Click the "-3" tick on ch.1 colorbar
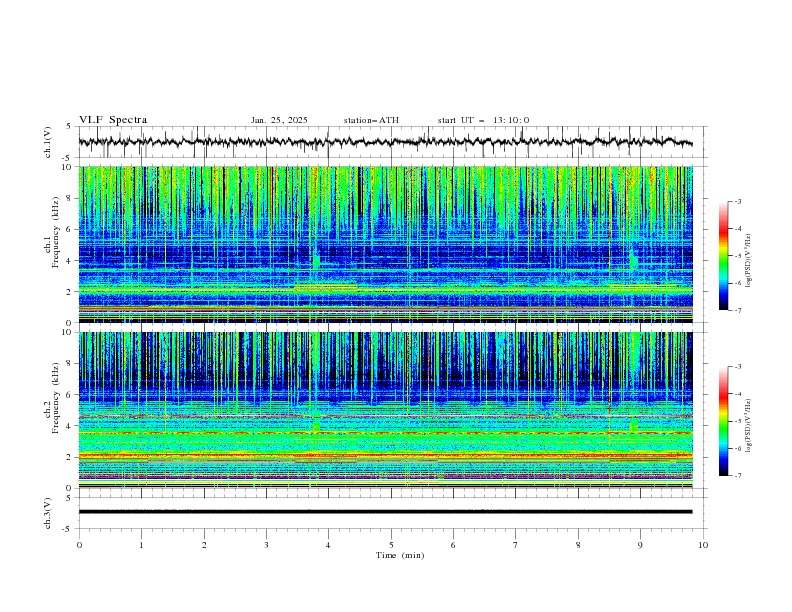The image size is (792, 612). [x=737, y=201]
